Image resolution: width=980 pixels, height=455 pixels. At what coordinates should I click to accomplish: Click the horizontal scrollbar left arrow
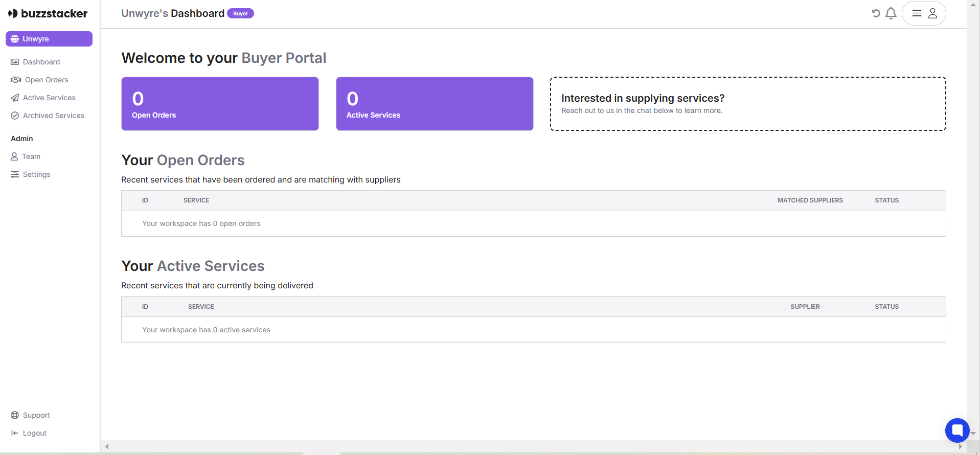[x=107, y=446]
